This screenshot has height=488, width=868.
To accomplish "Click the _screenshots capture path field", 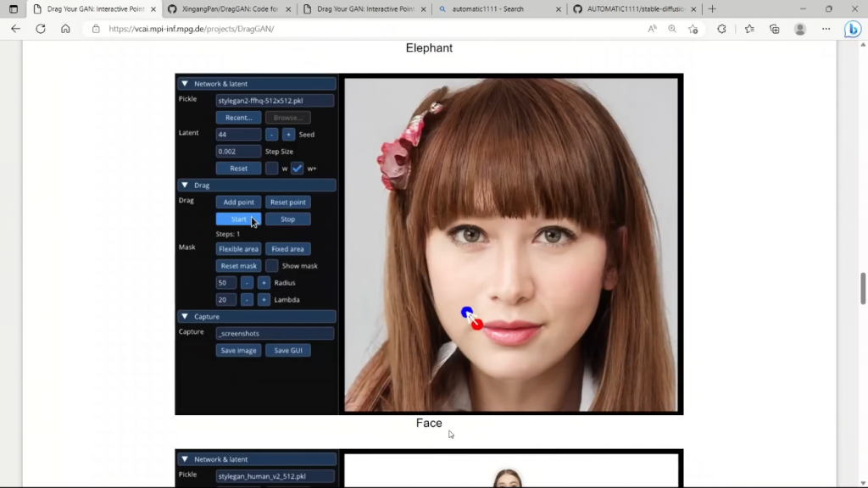I will click(275, 334).
